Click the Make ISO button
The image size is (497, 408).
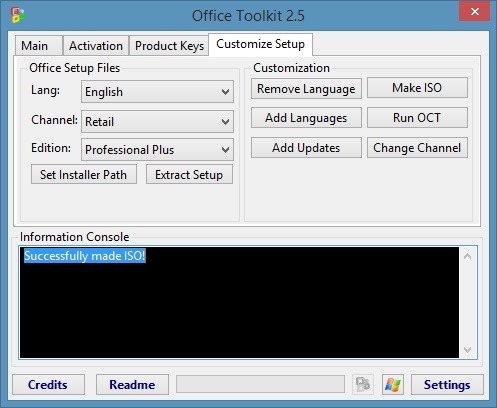pos(417,88)
